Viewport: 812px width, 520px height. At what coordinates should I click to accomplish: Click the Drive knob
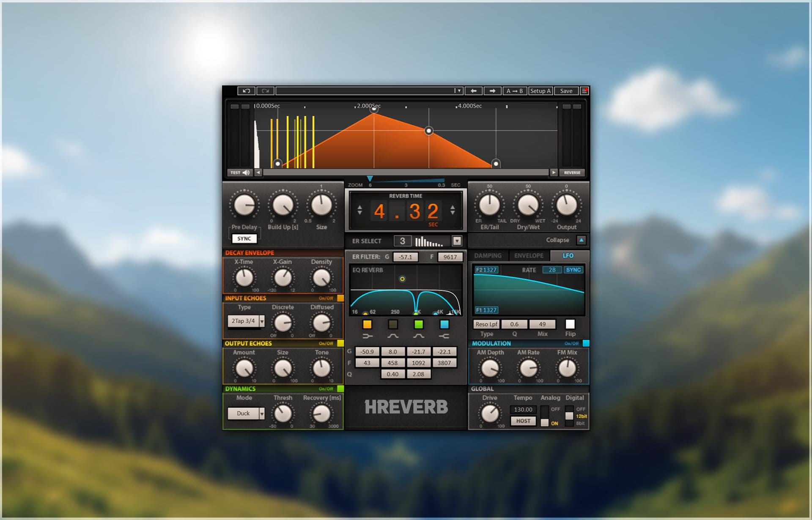[490, 413]
